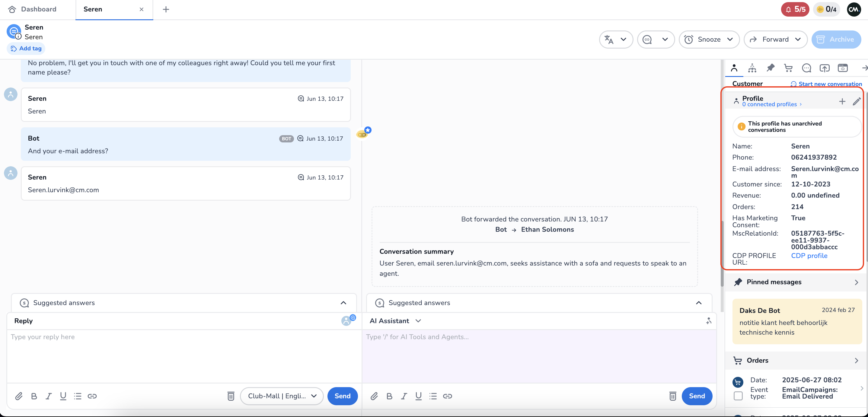Open a new tab with the plus button
868x417 pixels.
click(x=166, y=9)
